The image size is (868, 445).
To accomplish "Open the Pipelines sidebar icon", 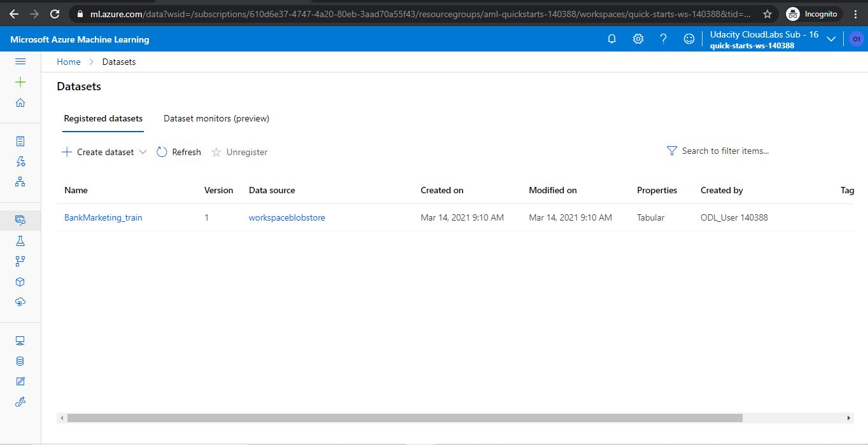I will click(x=20, y=261).
